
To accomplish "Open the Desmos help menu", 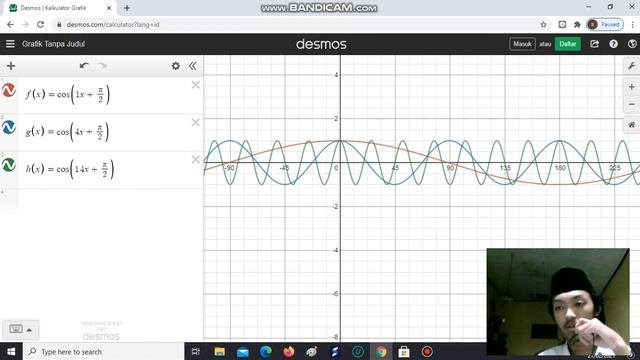I will [613, 44].
